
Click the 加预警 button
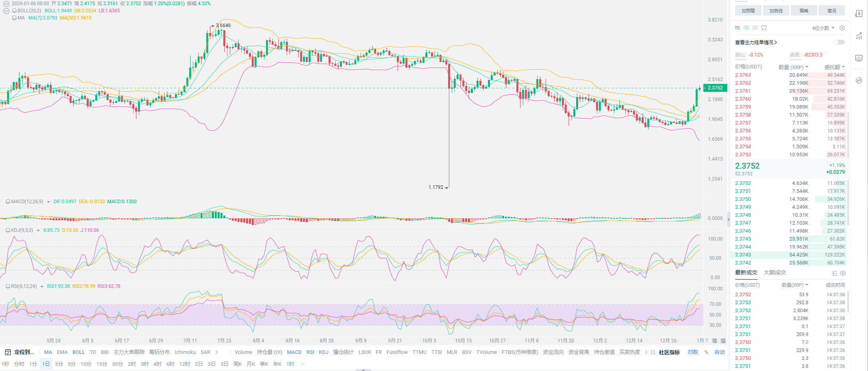point(748,11)
